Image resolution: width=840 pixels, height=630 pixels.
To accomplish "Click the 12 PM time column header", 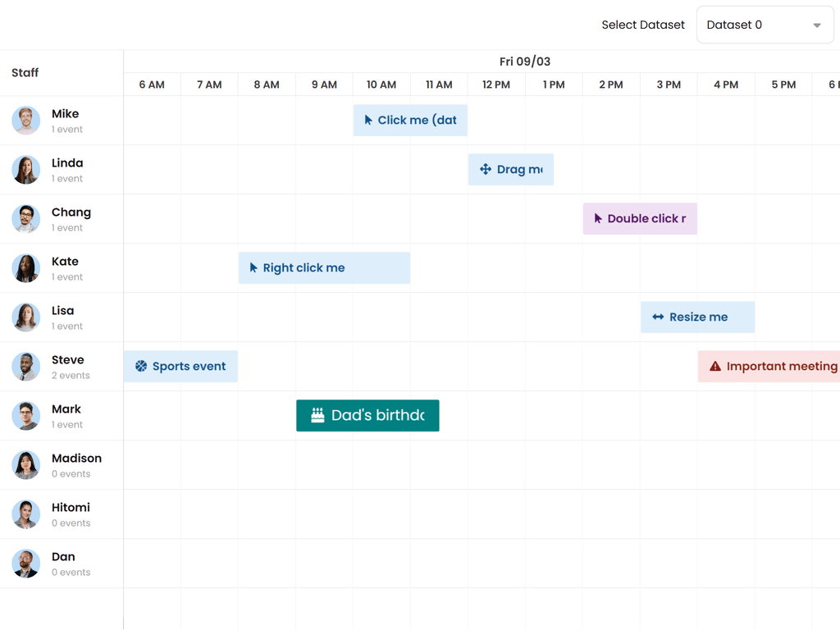I will [496, 84].
